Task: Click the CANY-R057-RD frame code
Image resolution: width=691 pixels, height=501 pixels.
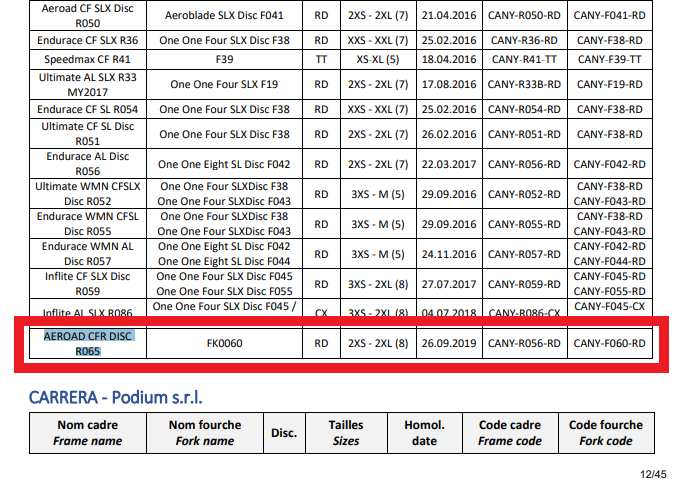Action: click(x=524, y=254)
